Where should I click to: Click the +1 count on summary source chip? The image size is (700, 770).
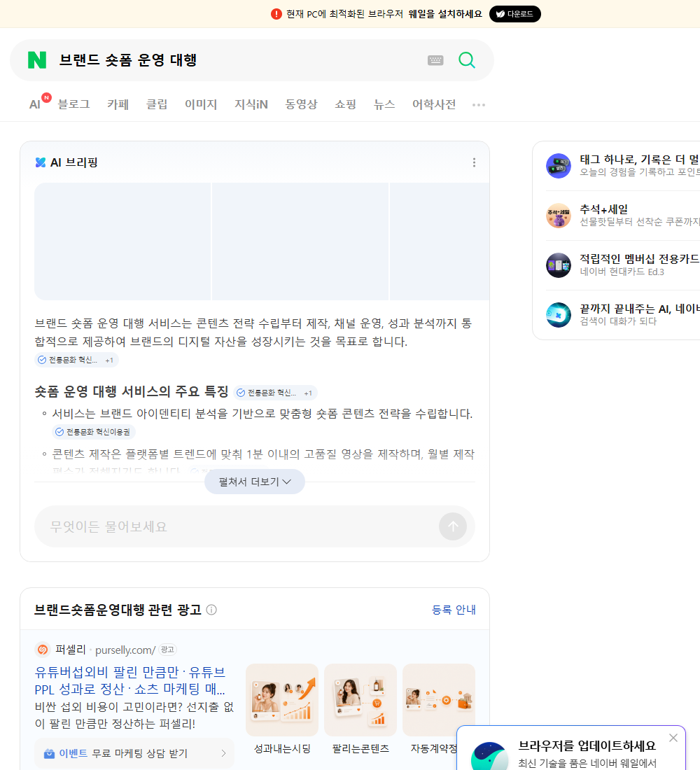(x=109, y=360)
